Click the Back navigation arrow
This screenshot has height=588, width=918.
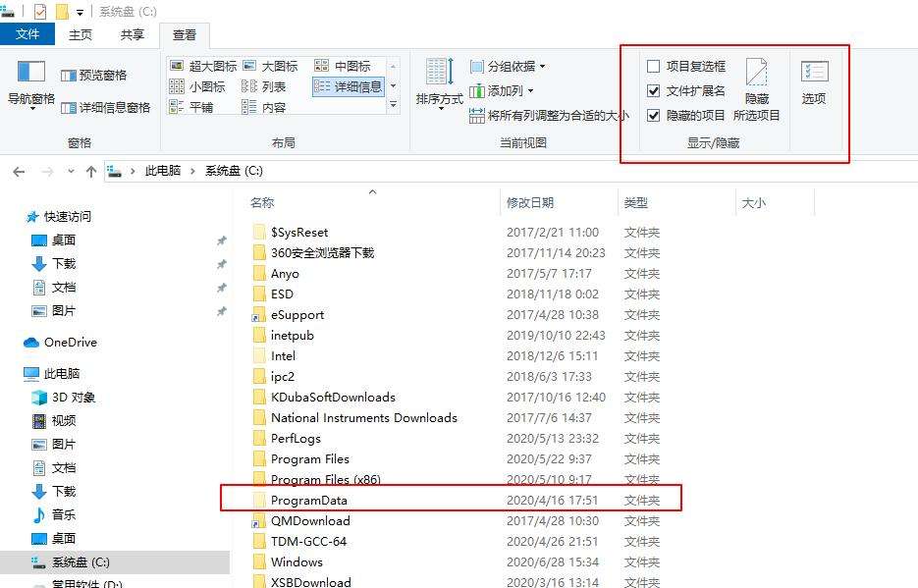[x=19, y=172]
